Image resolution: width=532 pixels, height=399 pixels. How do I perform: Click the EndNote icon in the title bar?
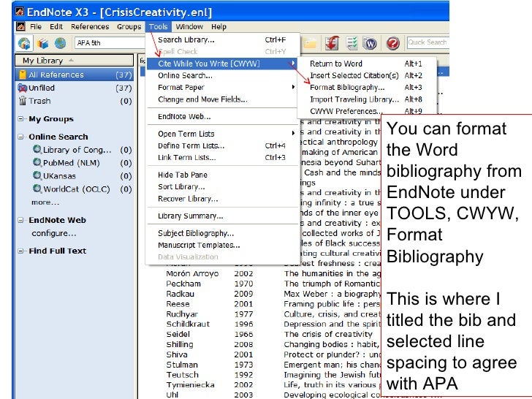click(20, 12)
